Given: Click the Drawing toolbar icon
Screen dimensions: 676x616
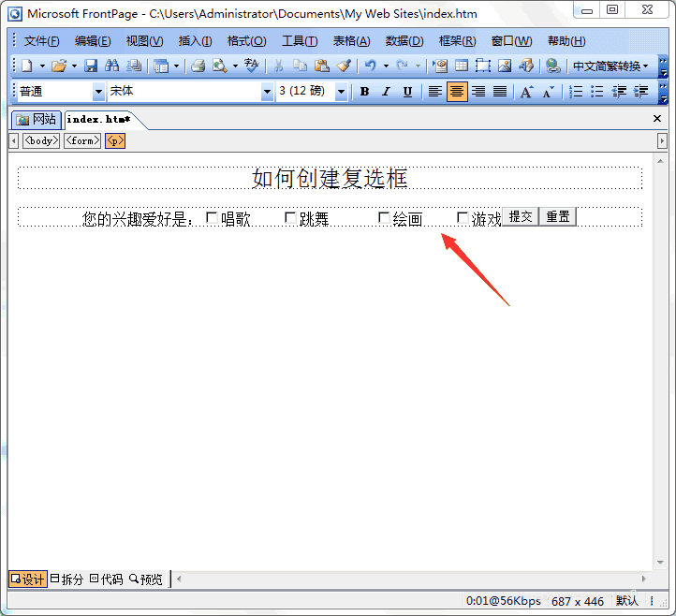Looking at the screenshot, I should (526, 66).
